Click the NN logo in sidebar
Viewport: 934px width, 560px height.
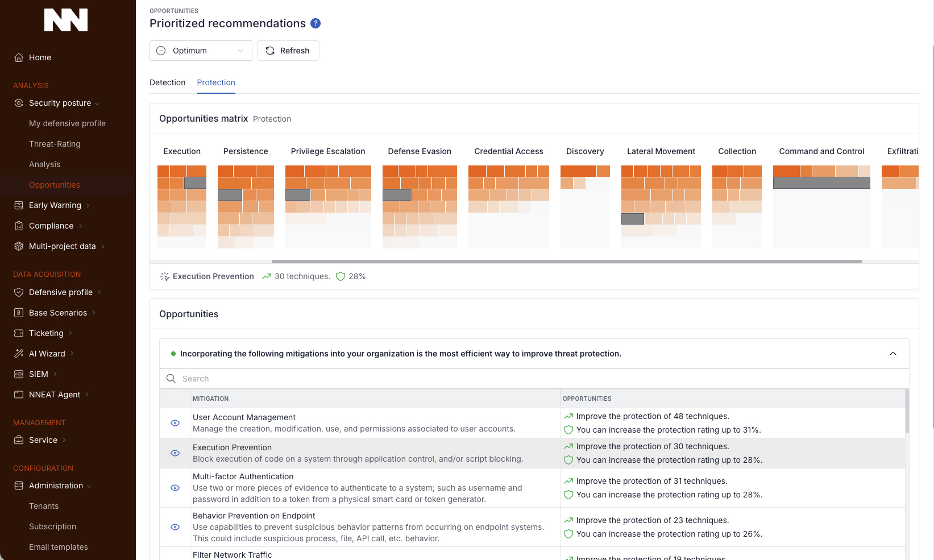point(66,20)
